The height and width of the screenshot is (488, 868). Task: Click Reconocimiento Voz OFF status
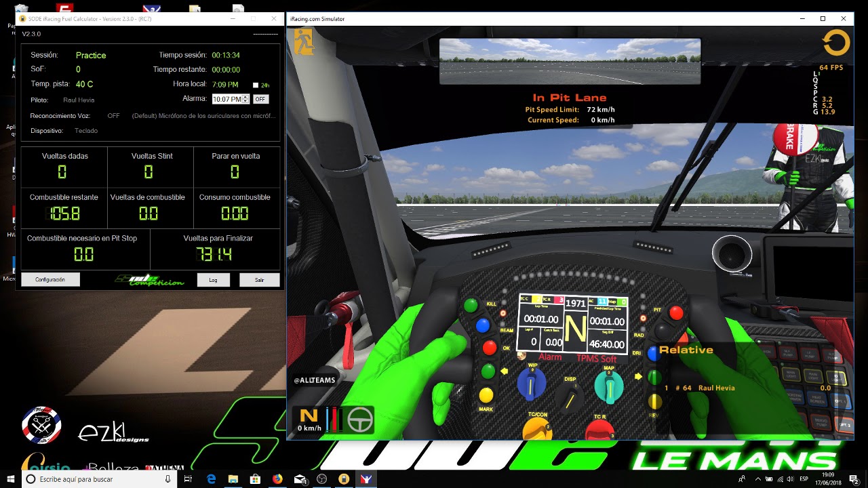click(113, 116)
